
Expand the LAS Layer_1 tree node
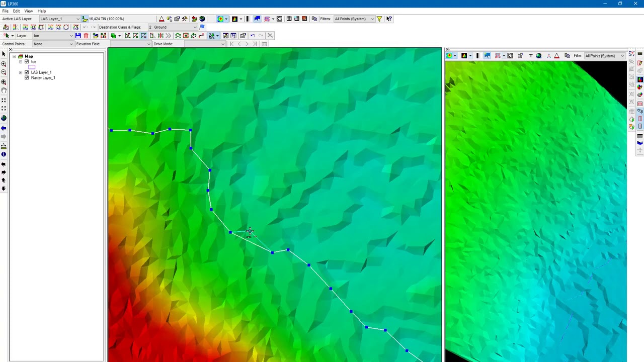pos(21,72)
